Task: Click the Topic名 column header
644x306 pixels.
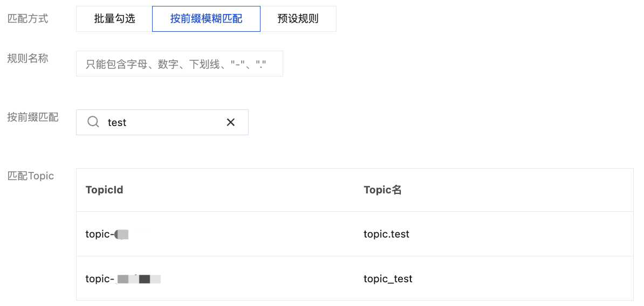Action: (382, 190)
